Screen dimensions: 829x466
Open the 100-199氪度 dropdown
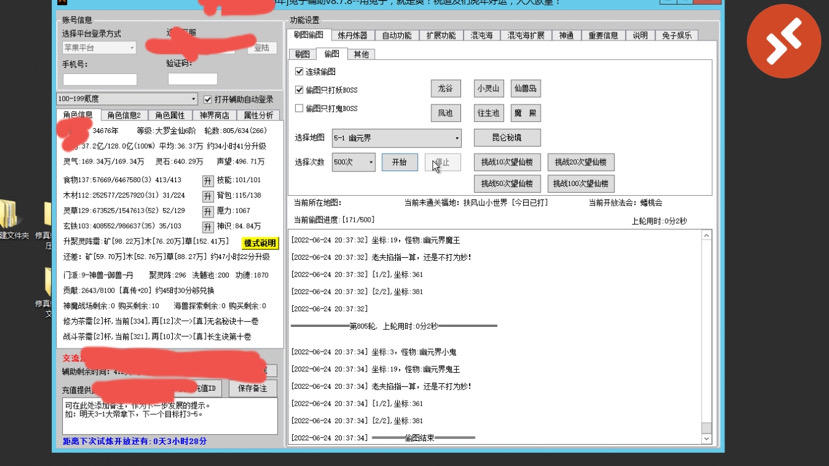click(127, 99)
